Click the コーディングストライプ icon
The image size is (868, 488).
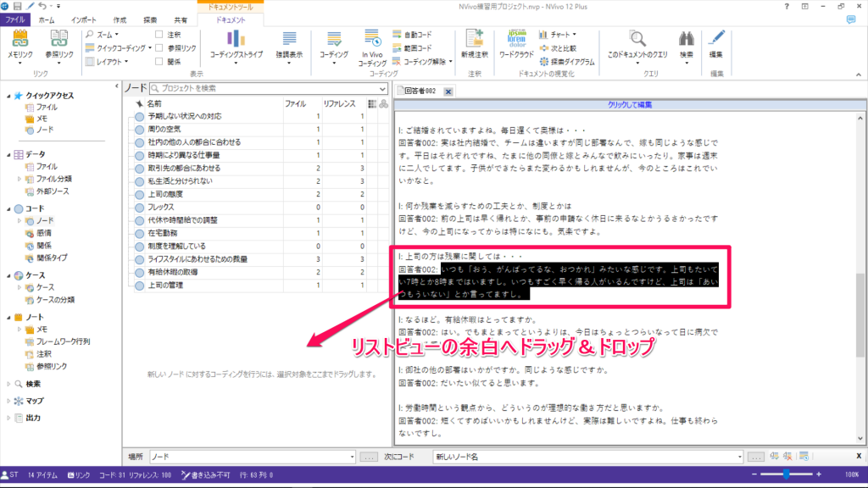coord(236,43)
